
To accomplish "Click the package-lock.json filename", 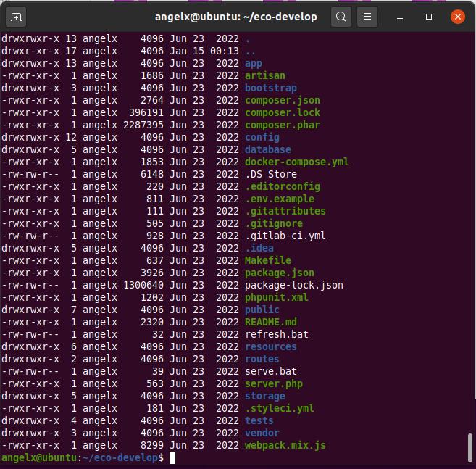I will (293, 285).
